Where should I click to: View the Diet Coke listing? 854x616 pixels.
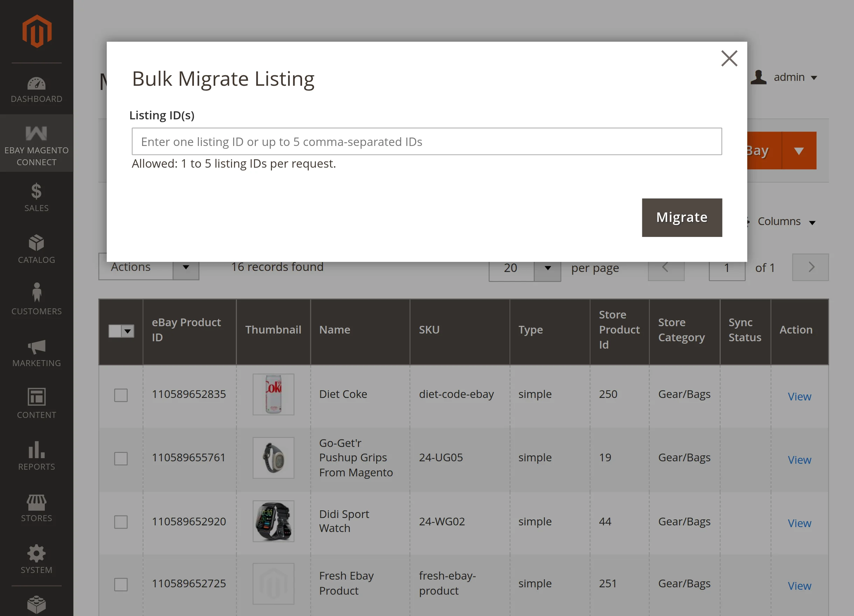click(x=799, y=396)
